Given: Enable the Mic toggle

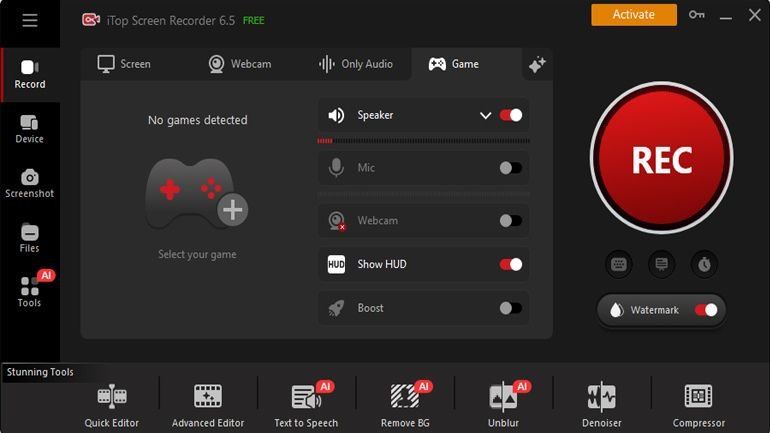Looking at the screenshot, I should [511, 168].
